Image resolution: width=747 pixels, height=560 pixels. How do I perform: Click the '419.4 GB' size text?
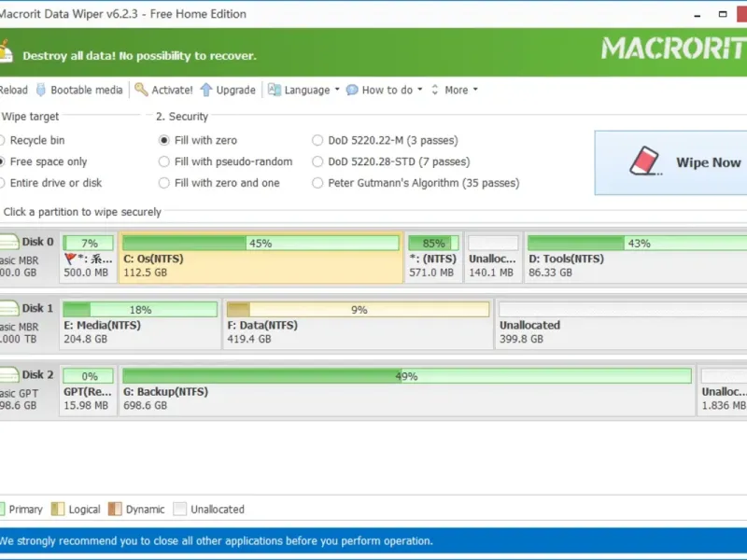(249, 339)
